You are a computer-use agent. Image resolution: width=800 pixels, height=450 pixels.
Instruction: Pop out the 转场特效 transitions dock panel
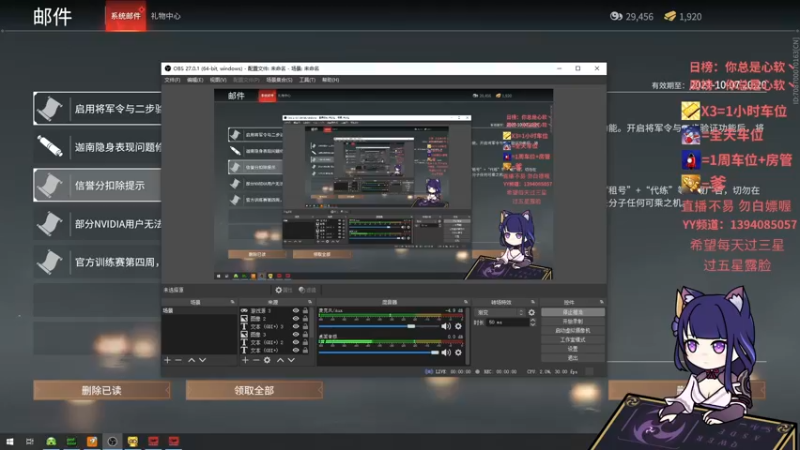pos(533,302)
